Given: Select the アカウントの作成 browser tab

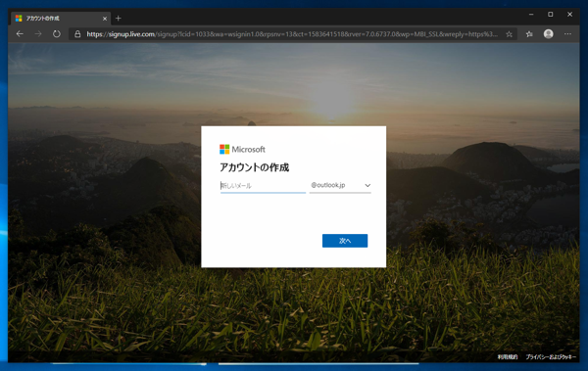Looking at the screenshot, I should pyautogui.click(x=61, y=18).
